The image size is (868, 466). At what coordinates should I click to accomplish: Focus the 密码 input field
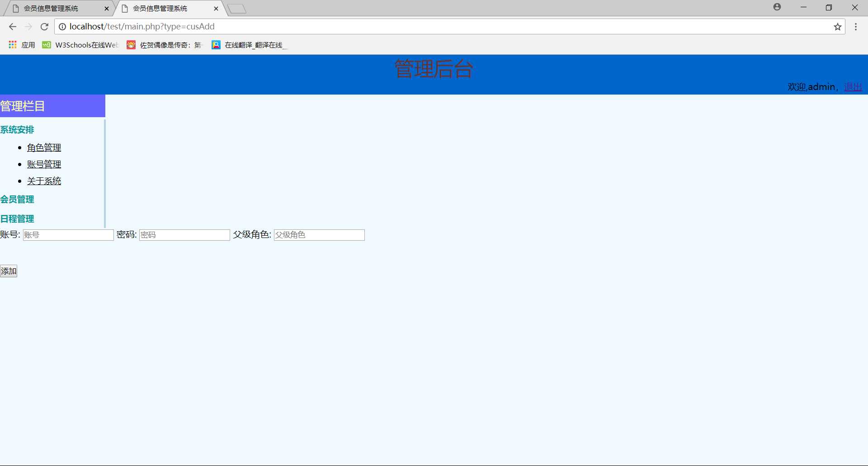(184, 235)
